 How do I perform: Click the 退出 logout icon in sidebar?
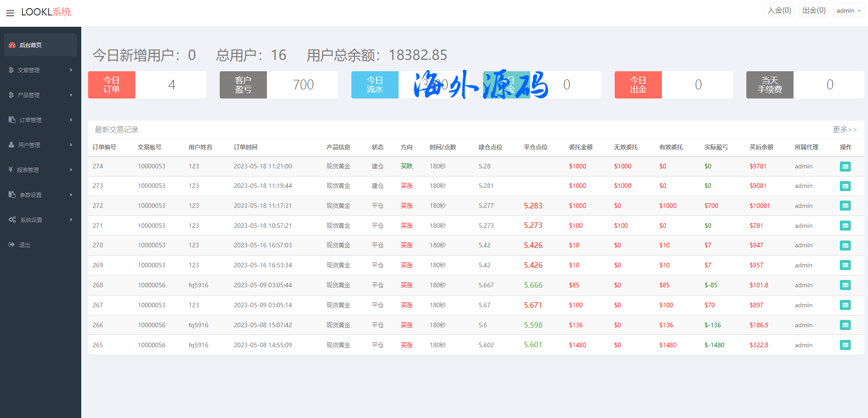(12, 245)
